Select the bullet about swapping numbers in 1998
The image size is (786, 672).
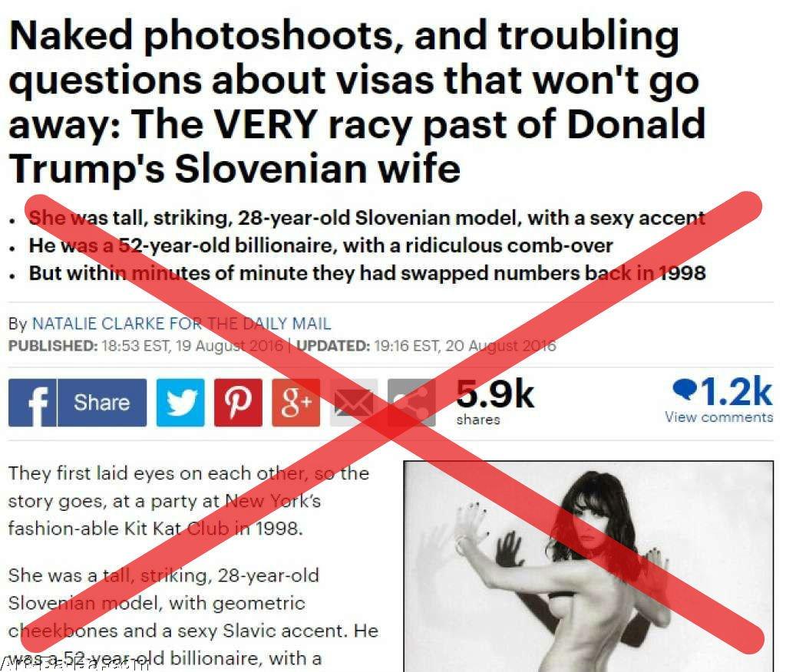(x=368, y=273)
